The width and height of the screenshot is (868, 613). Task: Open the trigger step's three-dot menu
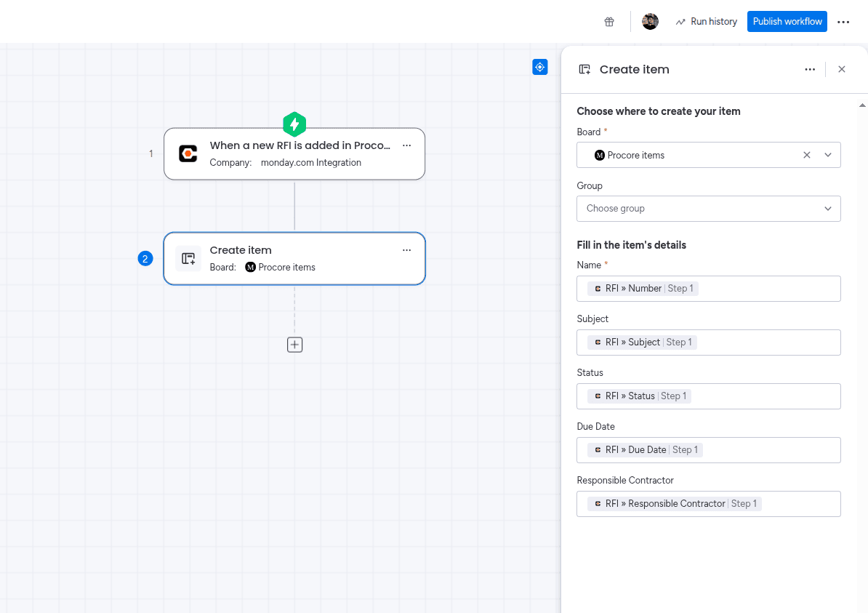(x=407, y=145)
